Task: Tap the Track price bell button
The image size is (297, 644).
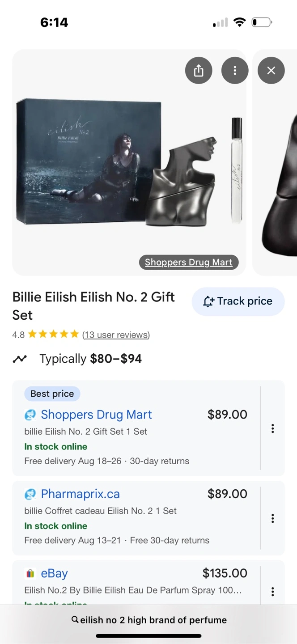Action: (x=238, y=301)
